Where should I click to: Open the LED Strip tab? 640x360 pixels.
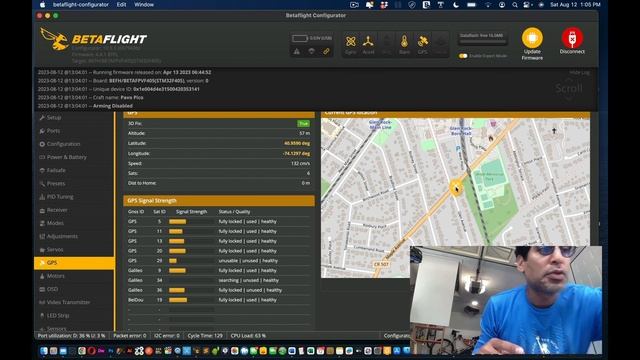[74, 316]
